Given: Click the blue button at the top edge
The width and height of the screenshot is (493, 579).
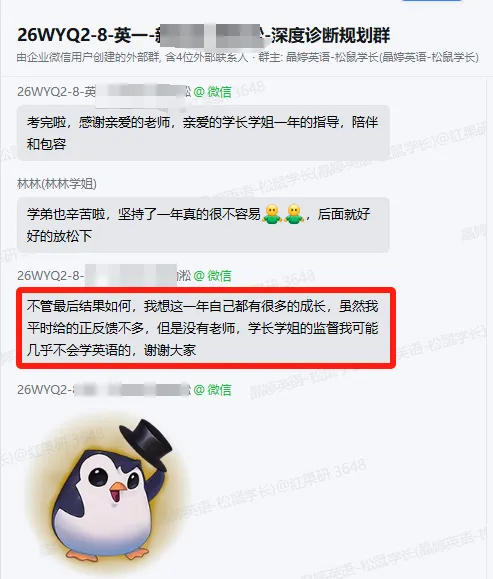Looking at the screenshot, I should click(431, 1).
